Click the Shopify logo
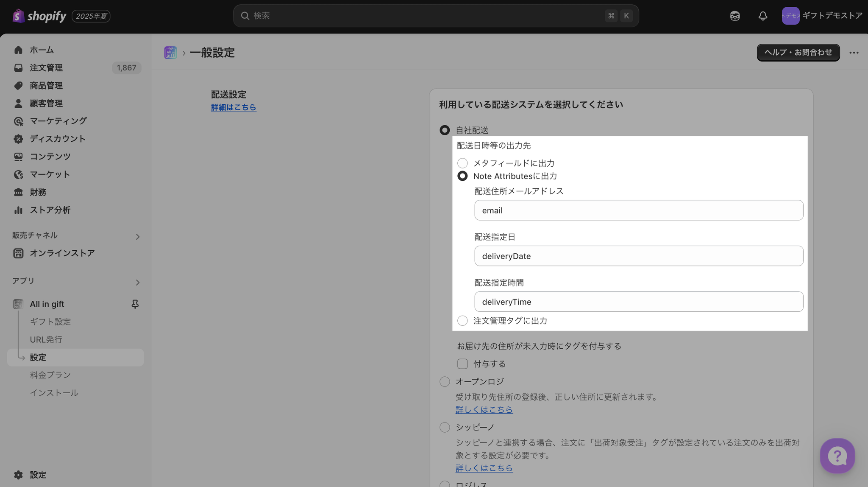868x487 pixels. coord(40,16)
